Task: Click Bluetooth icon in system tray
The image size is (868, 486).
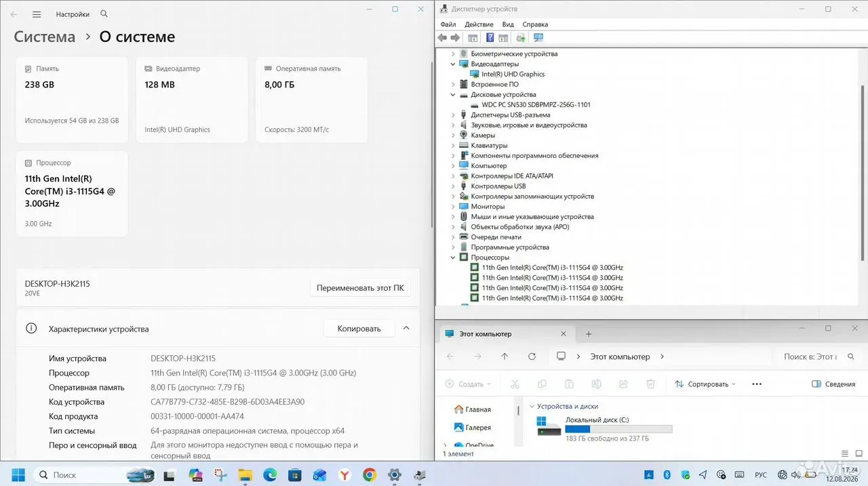Action: (667, 475)
